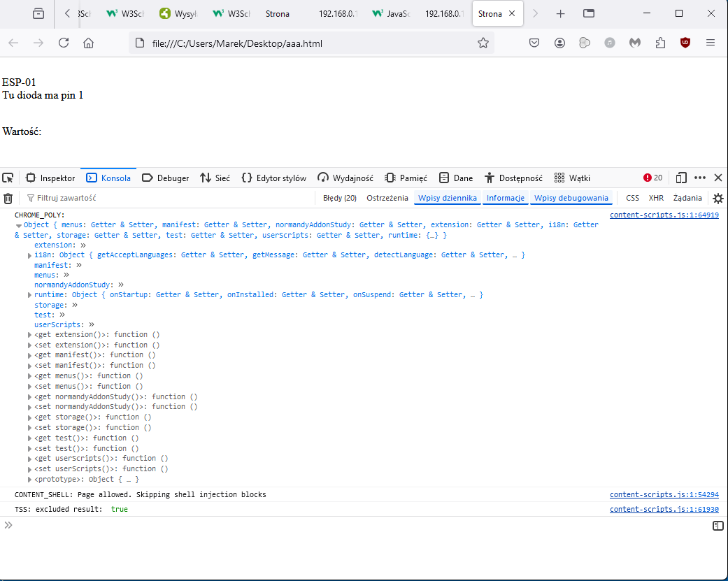Close the developer tools panel
This screenshot has width=728, height=581.
pos(718,178)
